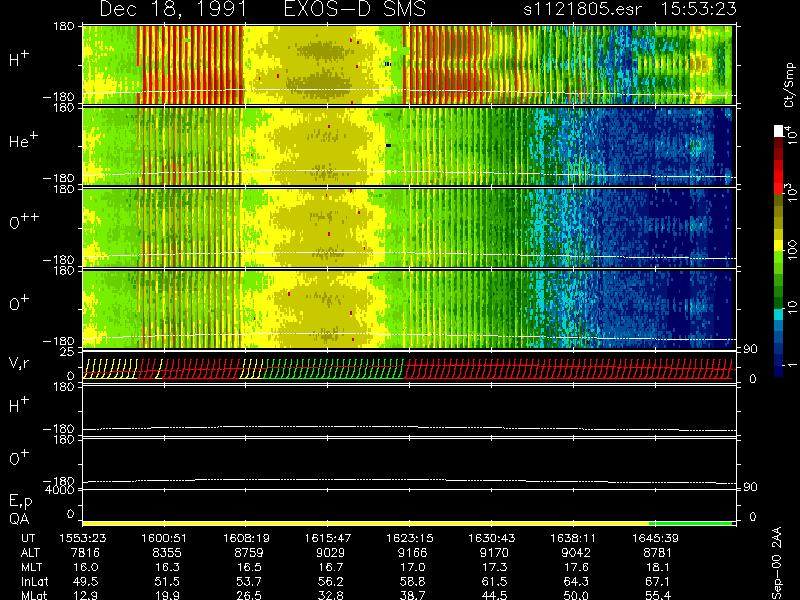Select UT tick value "1608:19"
800x600 pixels.
[246, 538]
